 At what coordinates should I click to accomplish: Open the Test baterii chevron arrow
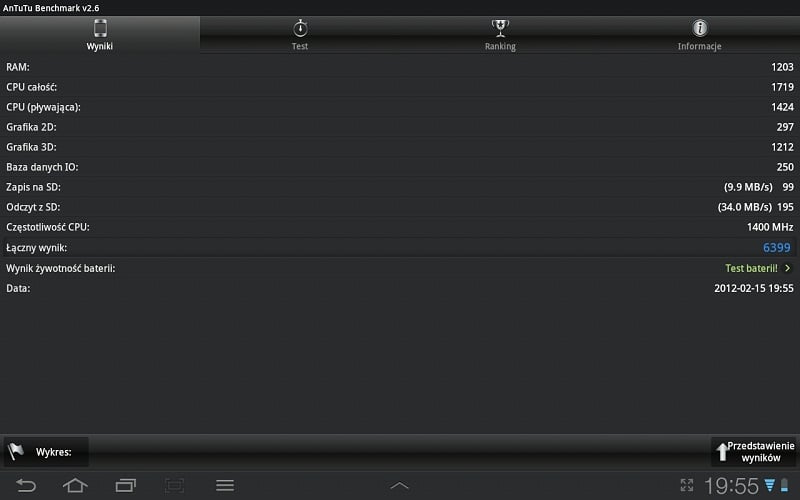tap(788, 268)
